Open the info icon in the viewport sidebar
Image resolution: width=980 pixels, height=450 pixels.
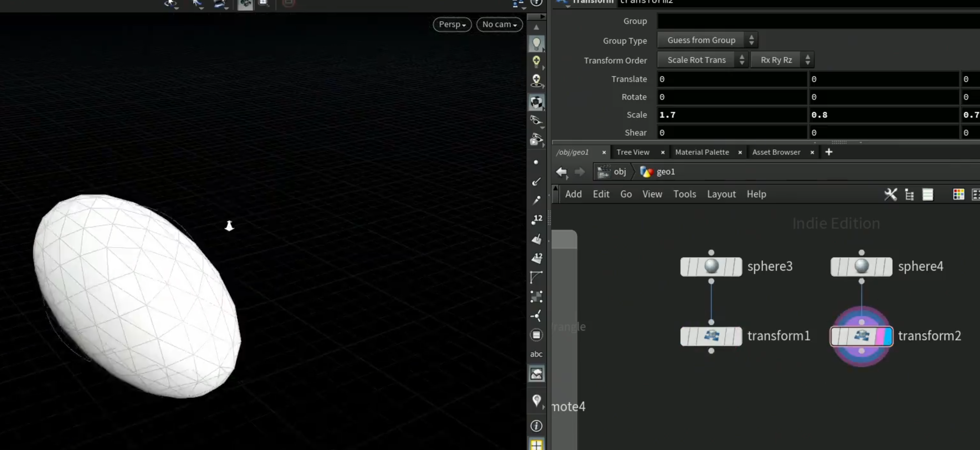[x=536, y=426]
